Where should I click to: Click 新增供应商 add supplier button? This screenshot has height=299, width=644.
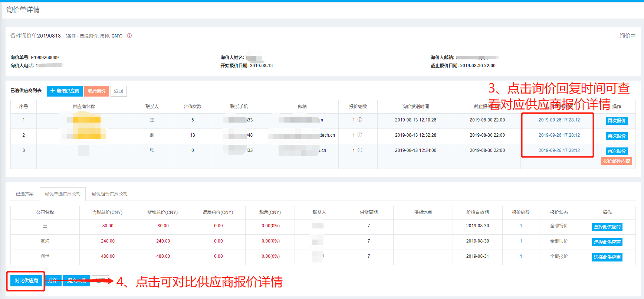point(65,91)
